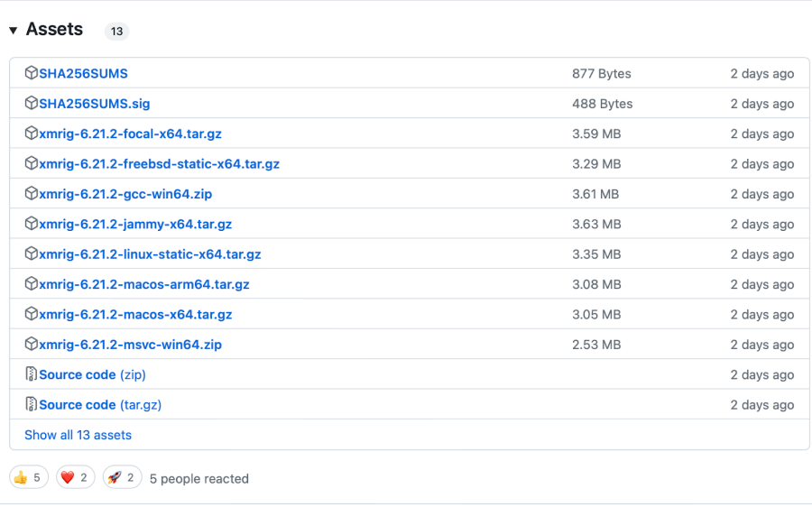Click file icon beside Source code (tar.gz)

tap(32, 405)
